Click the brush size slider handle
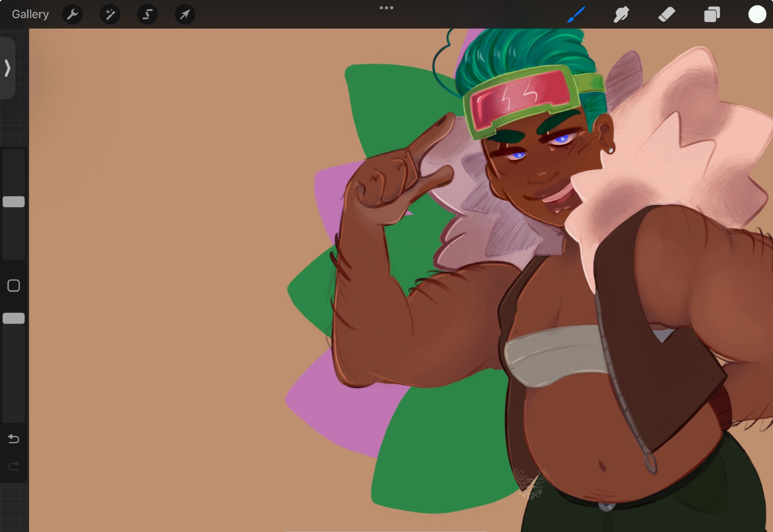The width and height of the screenshot is (773, 532). [14, 201]
